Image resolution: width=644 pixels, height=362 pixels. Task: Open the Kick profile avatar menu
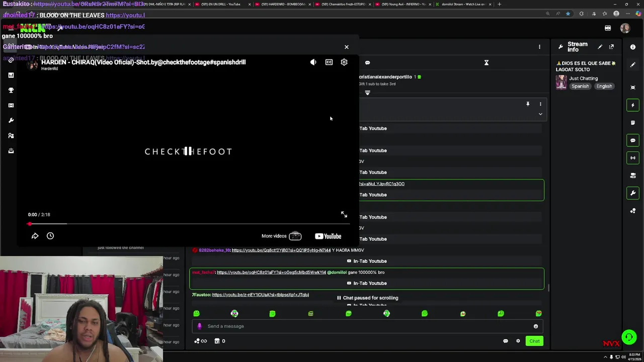click(625, 28)
